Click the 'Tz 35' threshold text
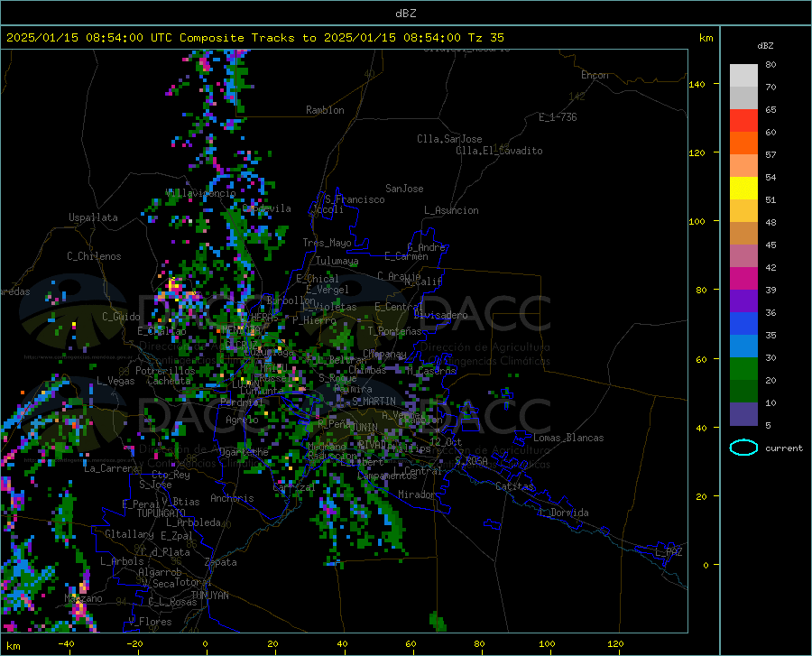The width and height of the screenshot is (812, 656). 485,37
